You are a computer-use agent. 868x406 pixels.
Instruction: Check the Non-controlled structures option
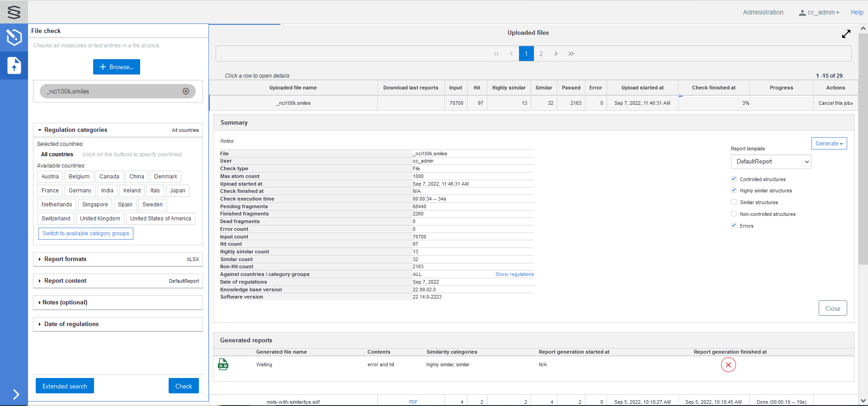pyautogui.click(x=734, y=214)
